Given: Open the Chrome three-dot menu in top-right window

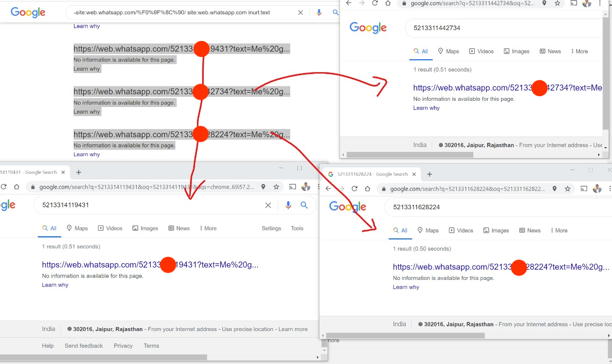Looking at the screenshot, I should click(x=600, y=3).
